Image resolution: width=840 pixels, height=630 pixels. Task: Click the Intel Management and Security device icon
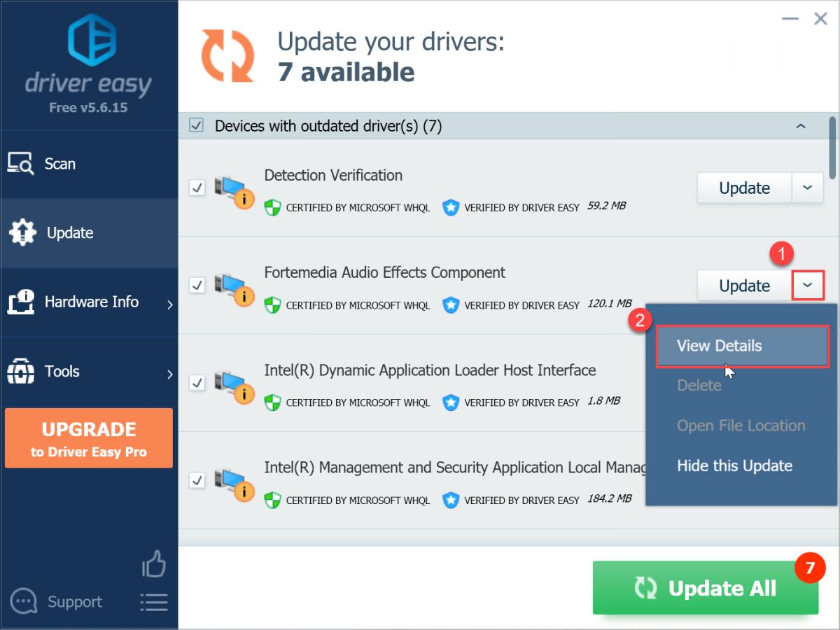[233, 484]
